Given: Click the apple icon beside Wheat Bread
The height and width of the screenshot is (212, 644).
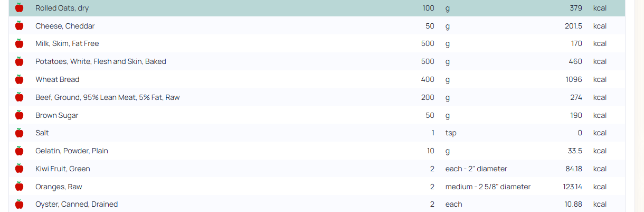Looking at the screenshot, I should tap(20, 79).
